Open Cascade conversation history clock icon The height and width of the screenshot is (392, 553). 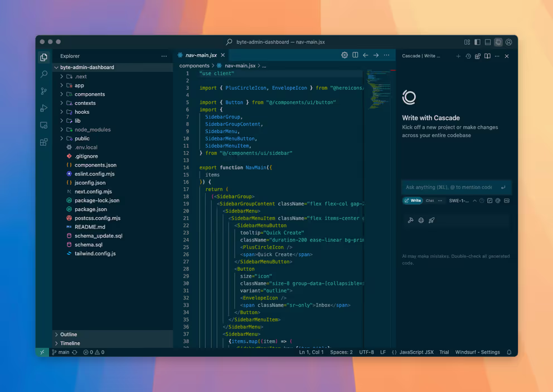468,56
